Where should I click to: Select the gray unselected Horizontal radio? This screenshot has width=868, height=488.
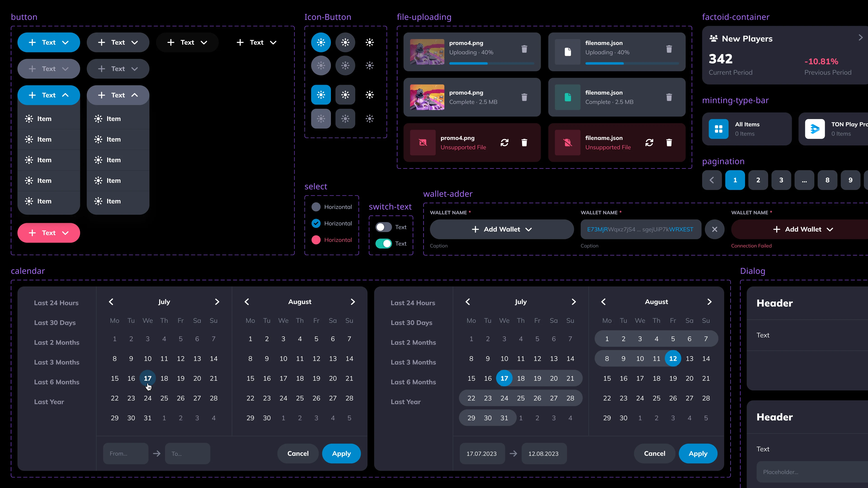pyautogui.click(x=316, y=207)
